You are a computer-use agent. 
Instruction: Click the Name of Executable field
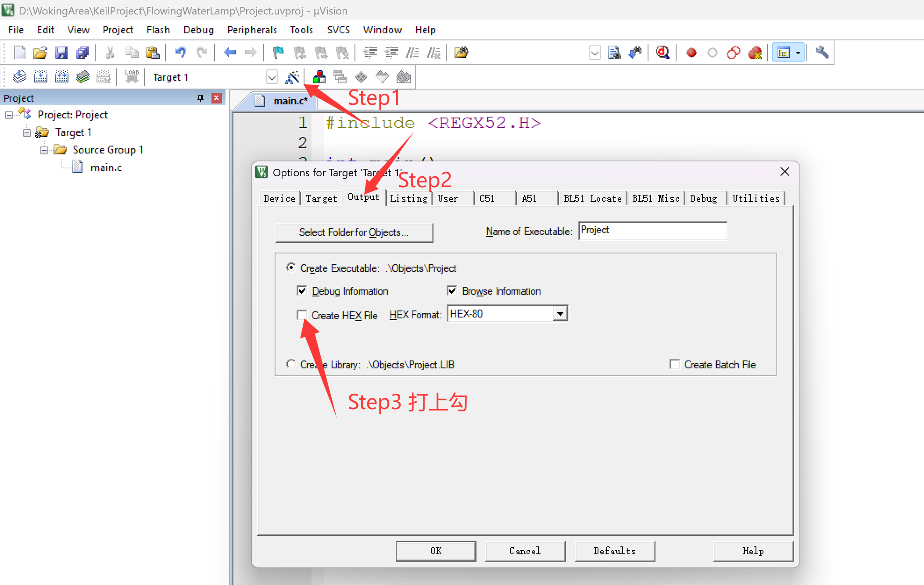tap(652, 231)
